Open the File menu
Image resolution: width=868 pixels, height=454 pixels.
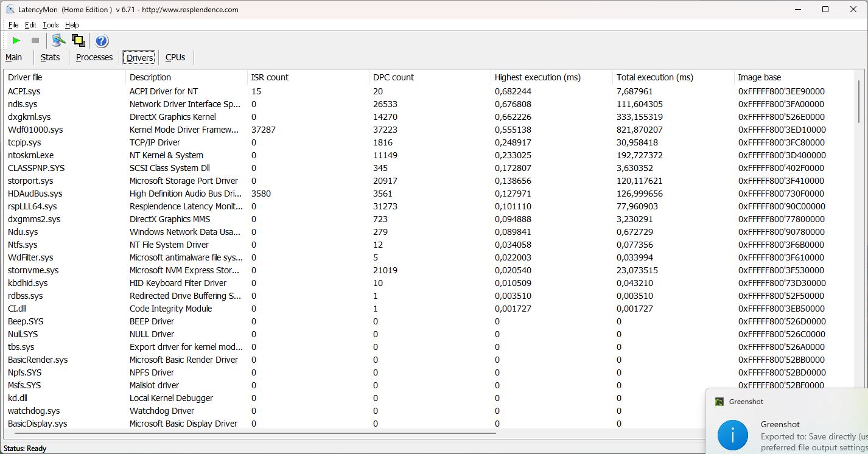click(13, 25)
